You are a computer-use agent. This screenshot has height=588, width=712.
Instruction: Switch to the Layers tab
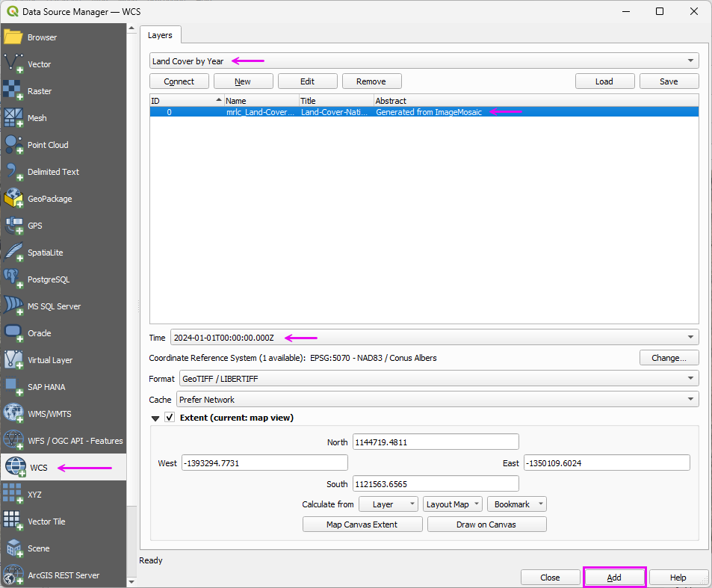(160, 35)
